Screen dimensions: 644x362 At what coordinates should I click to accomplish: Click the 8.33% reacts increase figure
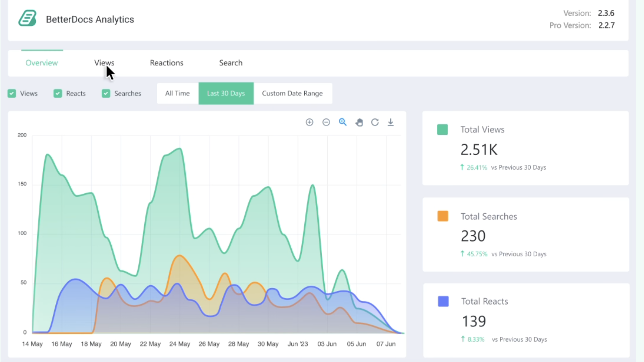(x=476, y=339)
